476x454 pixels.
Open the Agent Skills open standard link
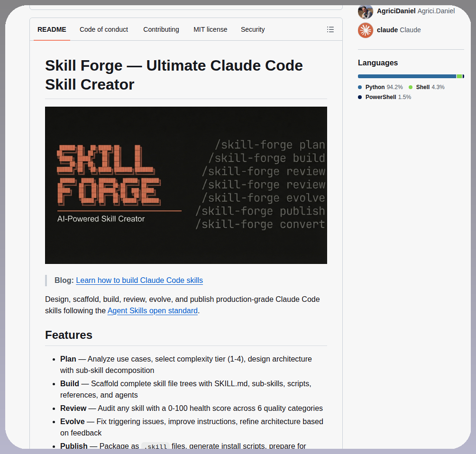coord(152,311)
